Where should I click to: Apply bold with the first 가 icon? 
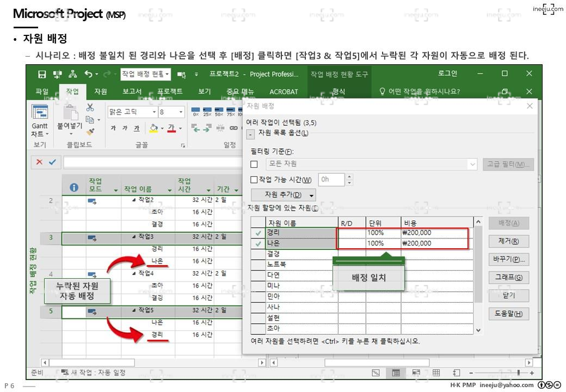pos(113,128)
